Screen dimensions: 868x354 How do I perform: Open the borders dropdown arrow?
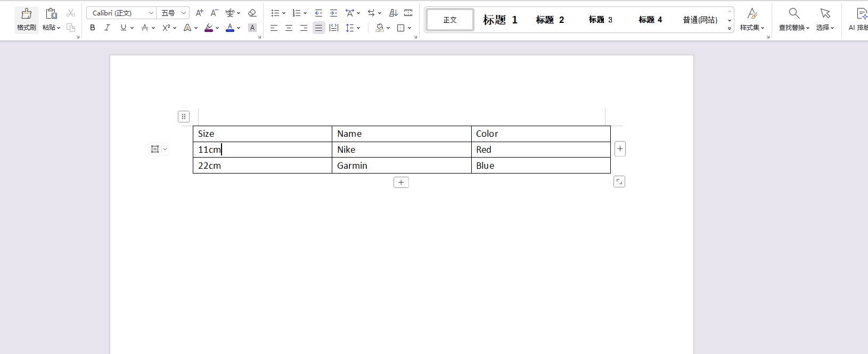(410, 28)
